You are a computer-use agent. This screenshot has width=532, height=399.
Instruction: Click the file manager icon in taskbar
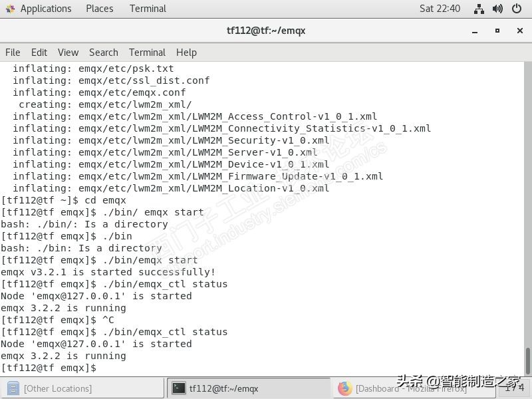coord(13,388)
